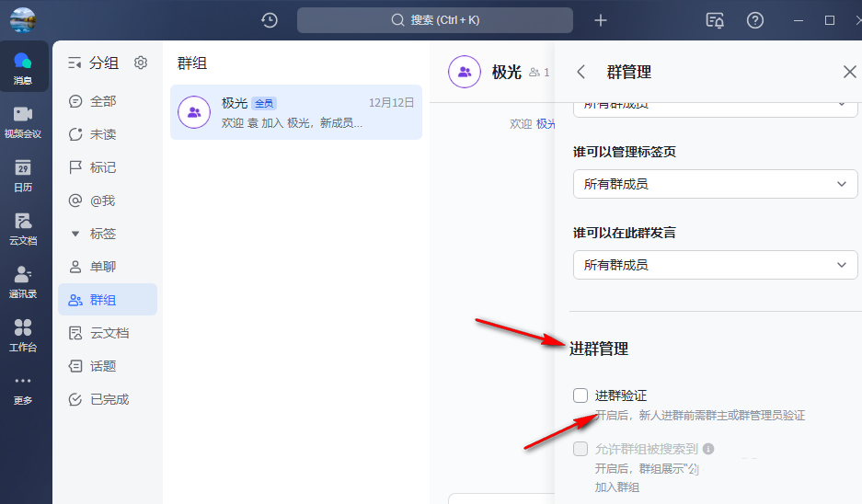Open group settings gear next to 分组
The image size is (862, 504).
pyautogui.click(x=141, y=63)
